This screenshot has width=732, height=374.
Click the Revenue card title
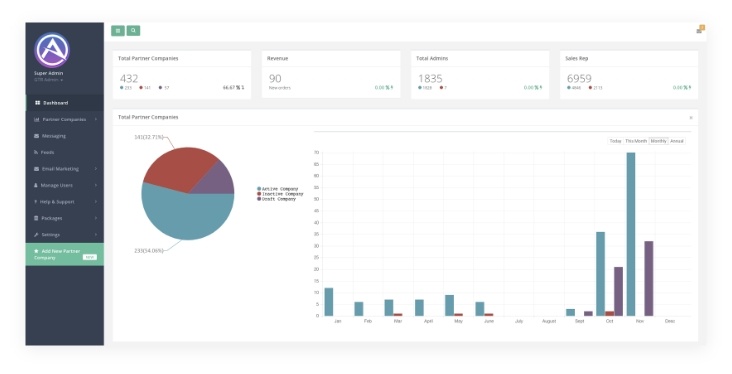277,58
